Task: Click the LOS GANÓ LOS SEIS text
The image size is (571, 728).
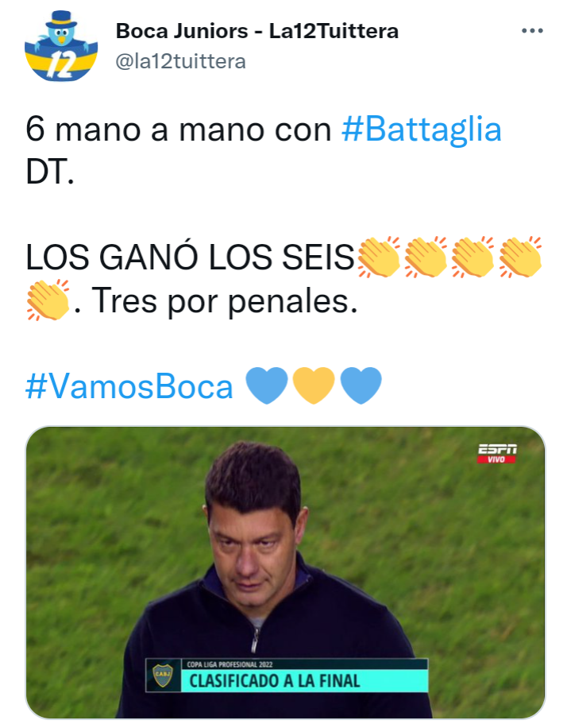Action: pyautogui.click(x=190, y=258)
